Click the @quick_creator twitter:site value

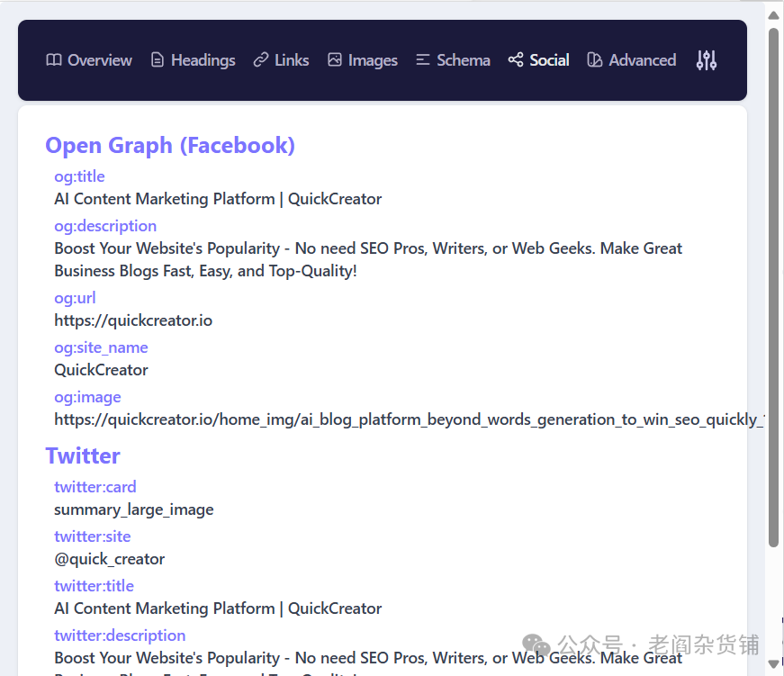(110, 559)
